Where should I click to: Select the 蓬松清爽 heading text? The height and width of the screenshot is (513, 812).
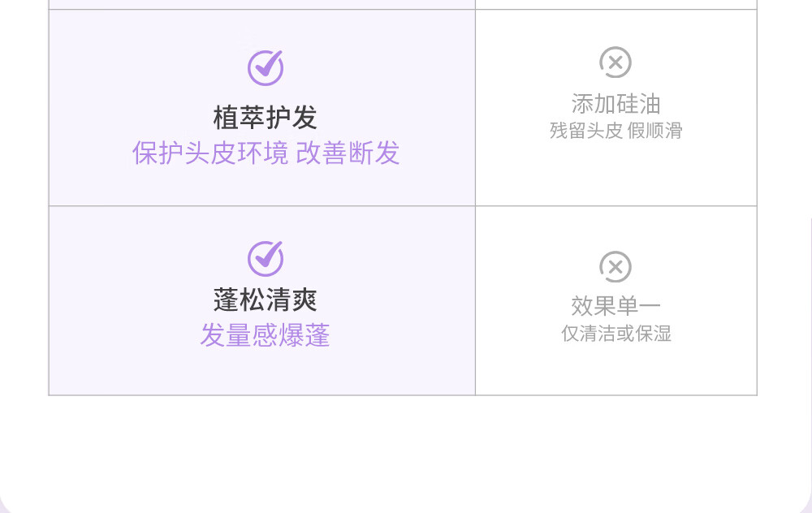pos(265,300)
